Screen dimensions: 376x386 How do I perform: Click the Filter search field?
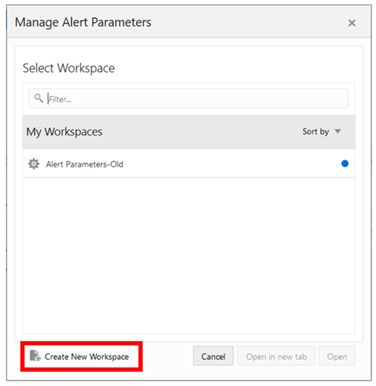(189, 98)
